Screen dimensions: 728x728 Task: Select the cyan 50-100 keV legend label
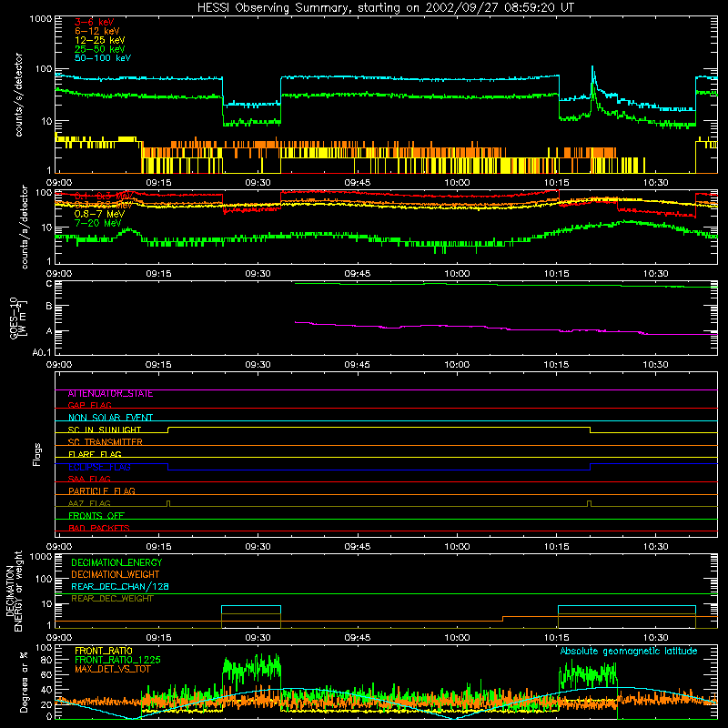pos(103,58)
